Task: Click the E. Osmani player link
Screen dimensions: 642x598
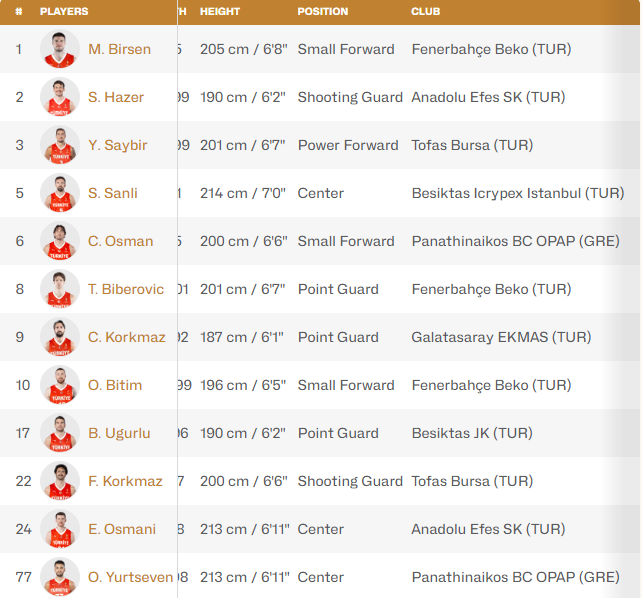Action: tap(122, 529)
